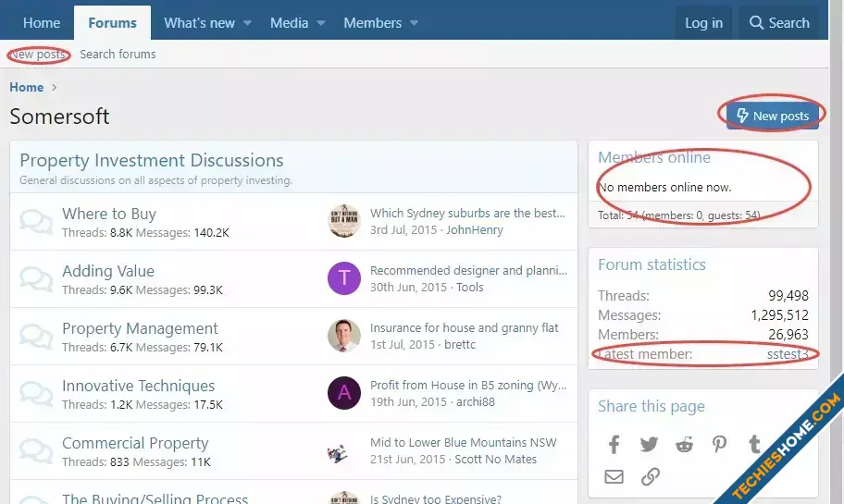Click the 3rd Jul, 2015 post date
Screen dimensions: 844x504
coord(403,229)
